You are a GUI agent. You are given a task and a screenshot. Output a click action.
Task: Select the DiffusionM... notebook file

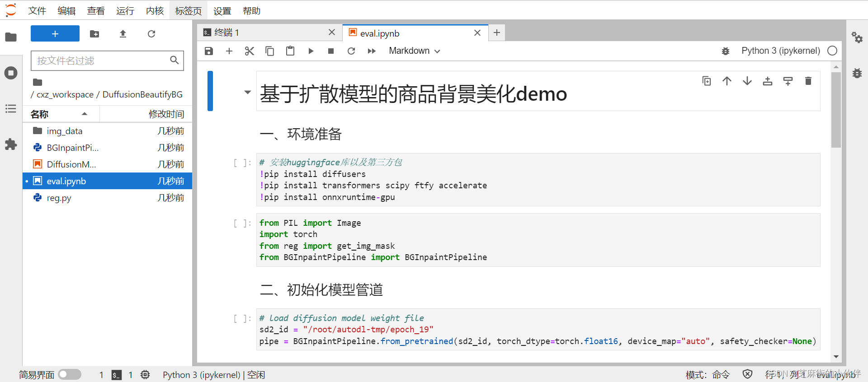(x=108, y=164)
